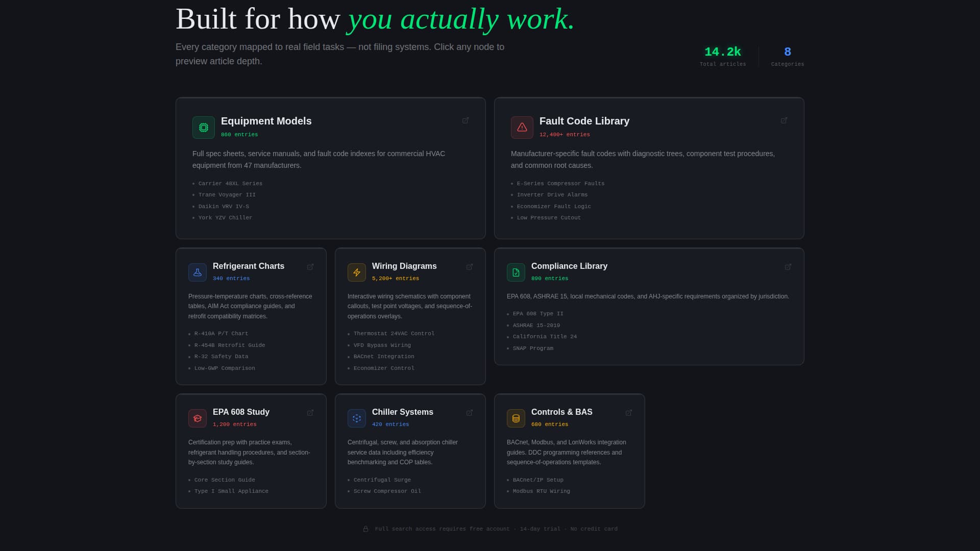Click the 680 entries count
The height and width of the screenshot is (551, 980).
(550, 424)
